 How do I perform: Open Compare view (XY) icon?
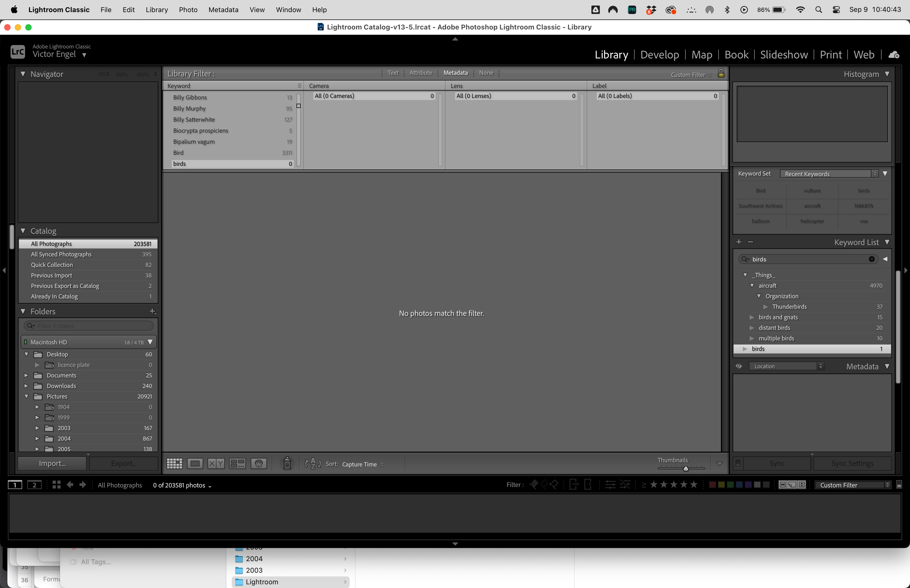[216, 464]
